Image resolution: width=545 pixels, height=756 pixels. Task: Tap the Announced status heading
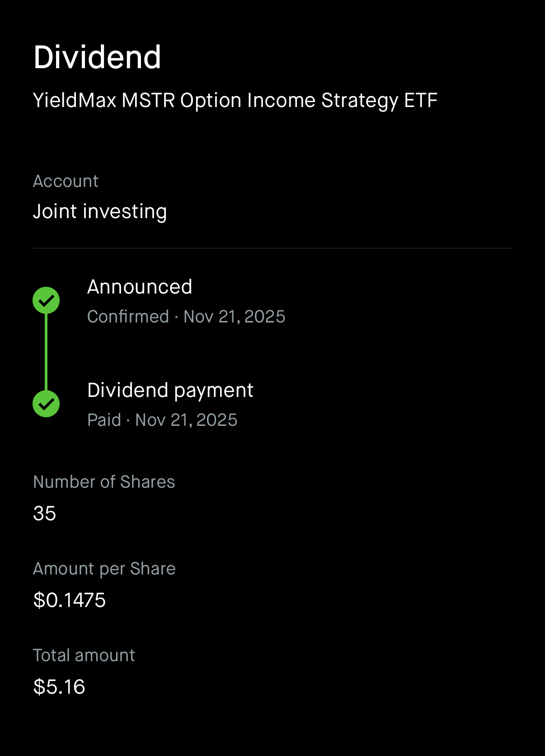click(140, 287)
